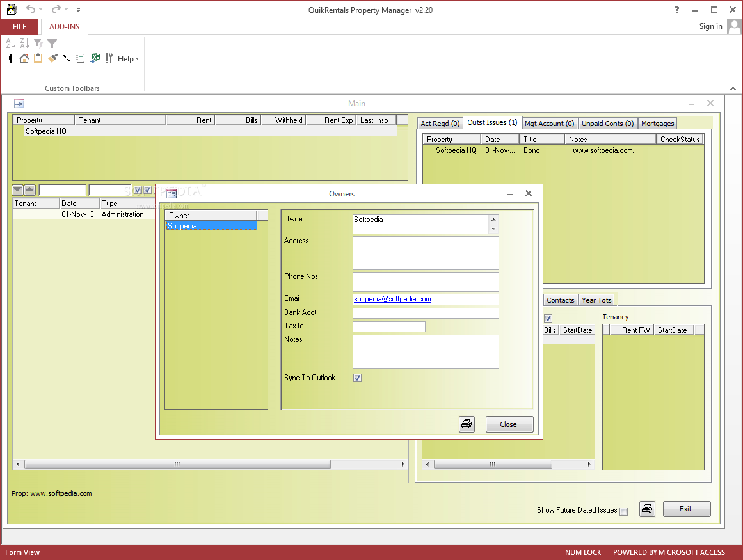Toggle first checkbox above tenant list
This screenshot has width=743, height=560.
point(138,190)
